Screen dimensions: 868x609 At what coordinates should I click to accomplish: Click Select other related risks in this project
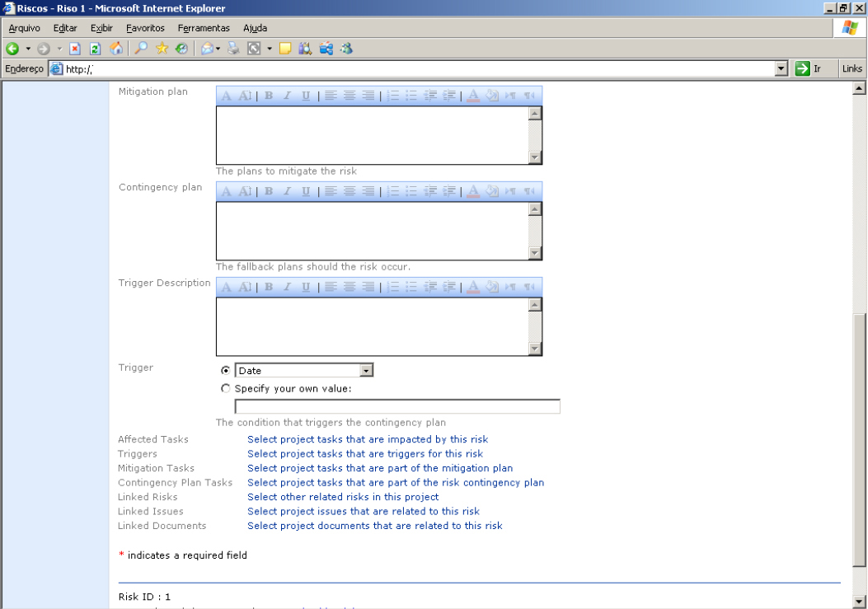(x=343, y=497)
